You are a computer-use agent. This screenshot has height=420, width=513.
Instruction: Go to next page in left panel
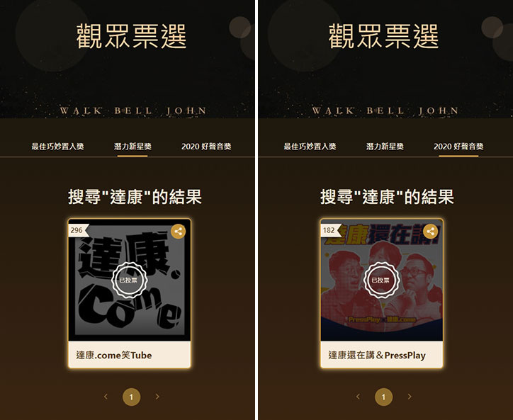[157, 397]
